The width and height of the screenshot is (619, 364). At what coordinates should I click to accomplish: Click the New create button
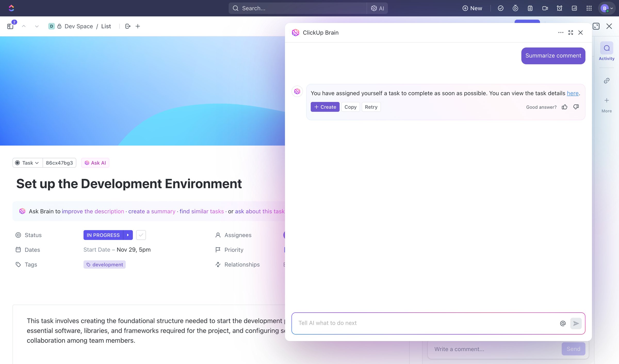472,8
